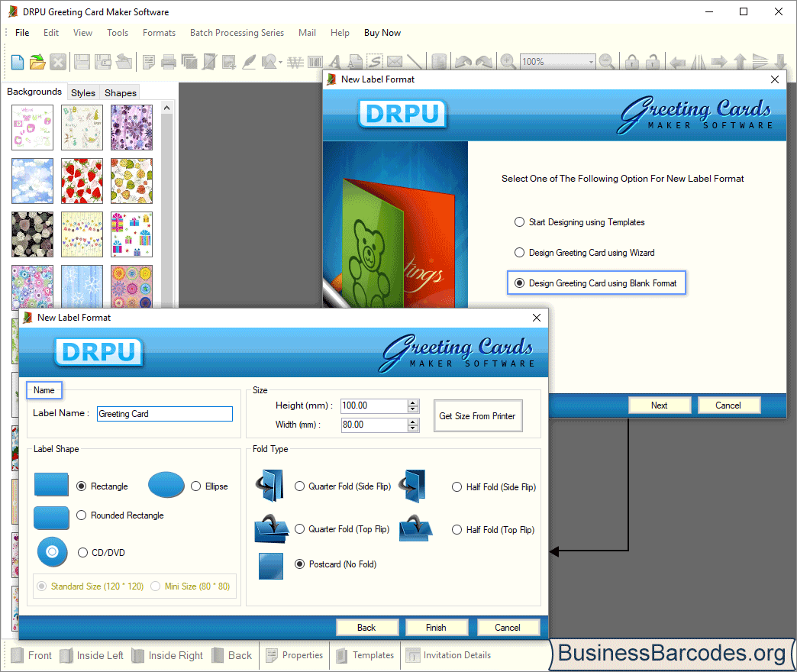
Task: Switch to the Shapes tab
Action: 121,93
